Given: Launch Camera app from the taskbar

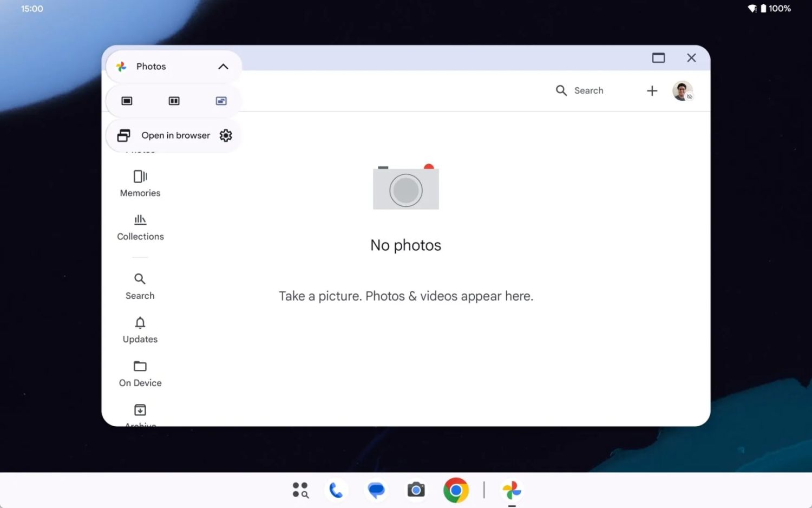Looking at the screenshot, I should pos(416,490).
